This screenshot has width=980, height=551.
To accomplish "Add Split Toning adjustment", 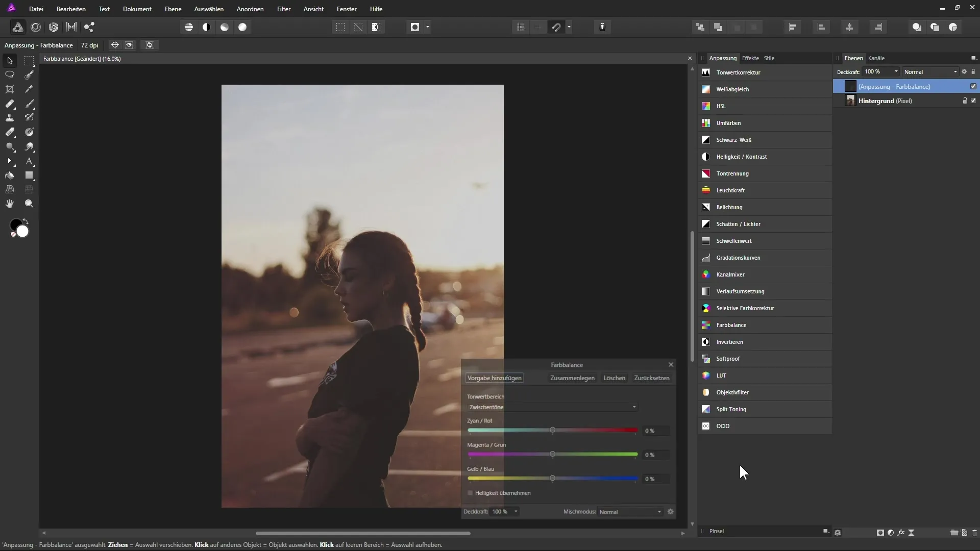I will tap(765, 409).
